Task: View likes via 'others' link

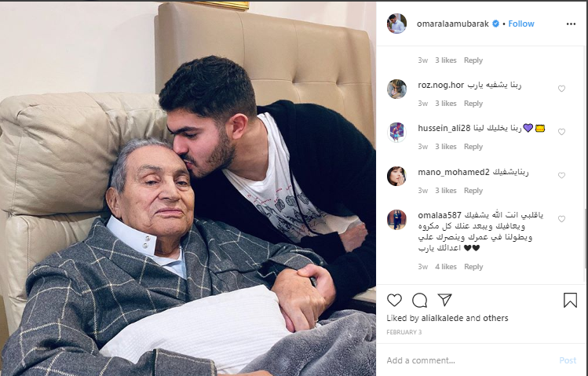Action: coord(495,318)
